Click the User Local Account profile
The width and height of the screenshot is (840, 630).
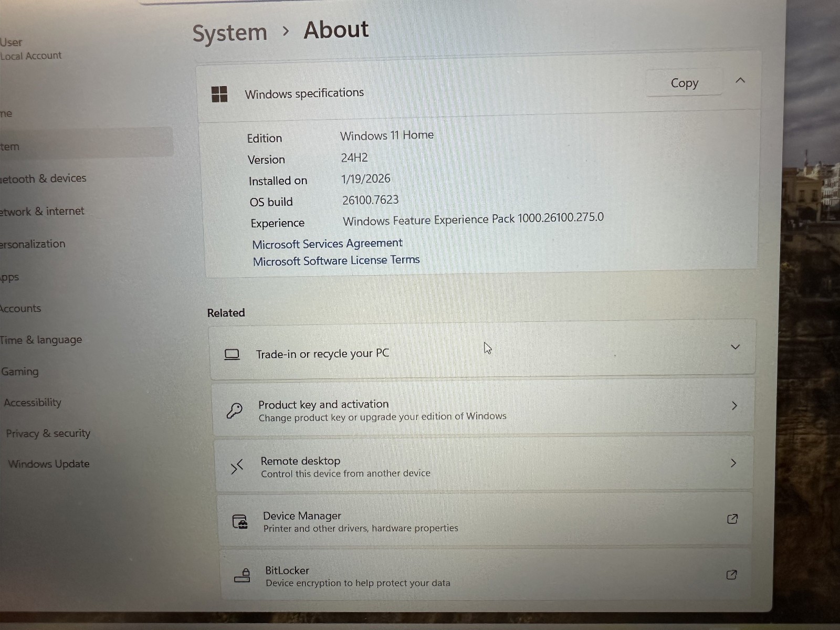pyautogui.click(x=30, y=49)
